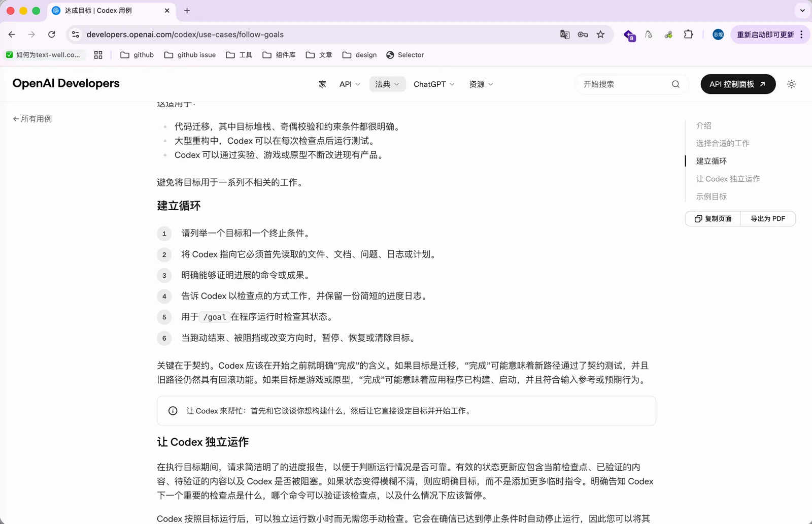Expand the ChatGPT navigation dropdown
Screen dimensions: 812x524
click(434, 84)
